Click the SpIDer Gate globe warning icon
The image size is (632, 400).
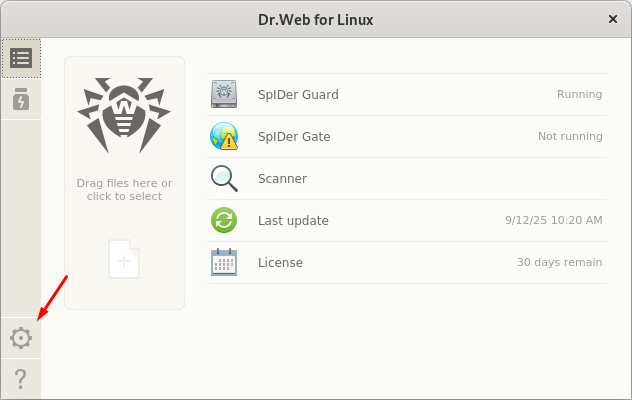(x=224, y=136)
